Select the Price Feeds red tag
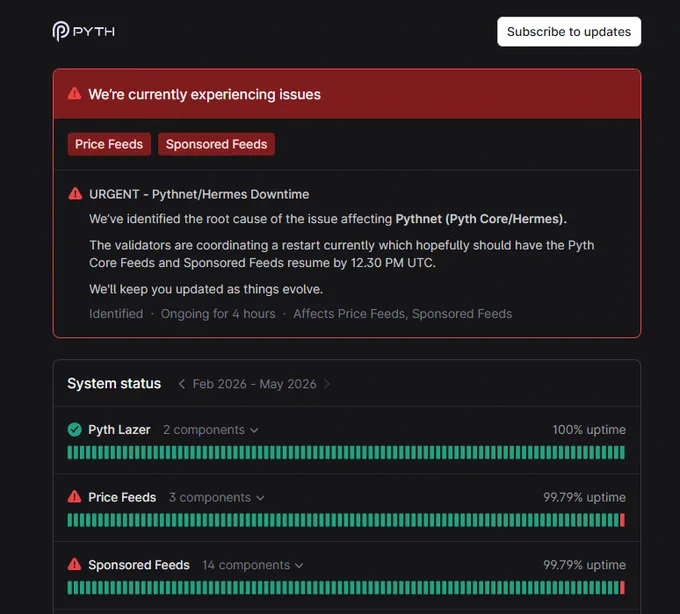680x614 pixels. pos(109,144)
